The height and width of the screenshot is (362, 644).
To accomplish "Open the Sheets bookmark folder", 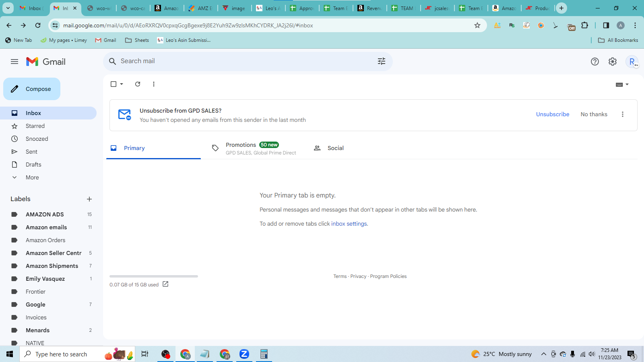I will tap(137, 40).
